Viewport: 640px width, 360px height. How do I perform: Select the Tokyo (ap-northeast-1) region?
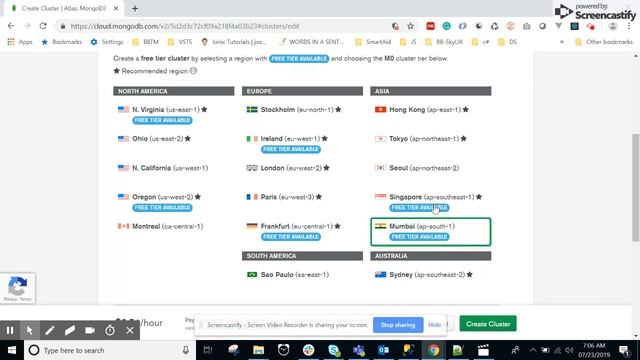tap(431, 139)
